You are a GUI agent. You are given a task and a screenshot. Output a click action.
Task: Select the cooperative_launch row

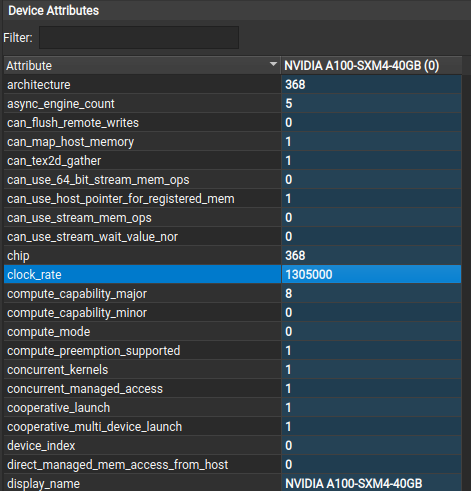click(233, 408)
